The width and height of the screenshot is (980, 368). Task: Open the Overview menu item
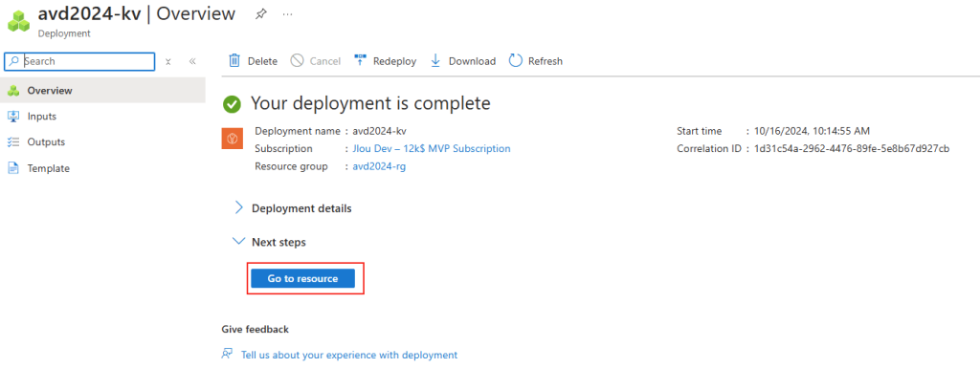(x=102, y=91)
